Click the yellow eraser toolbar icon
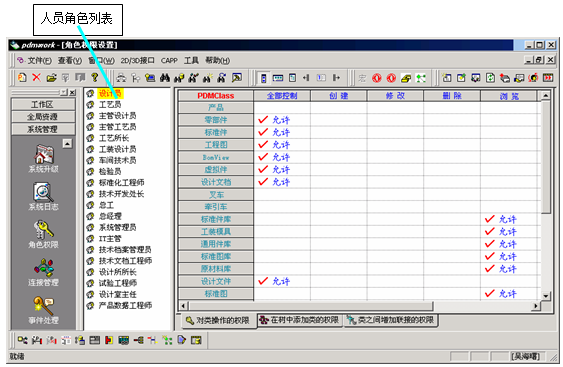The height and width of the screenshot is (367, 563). click(406, 78)
